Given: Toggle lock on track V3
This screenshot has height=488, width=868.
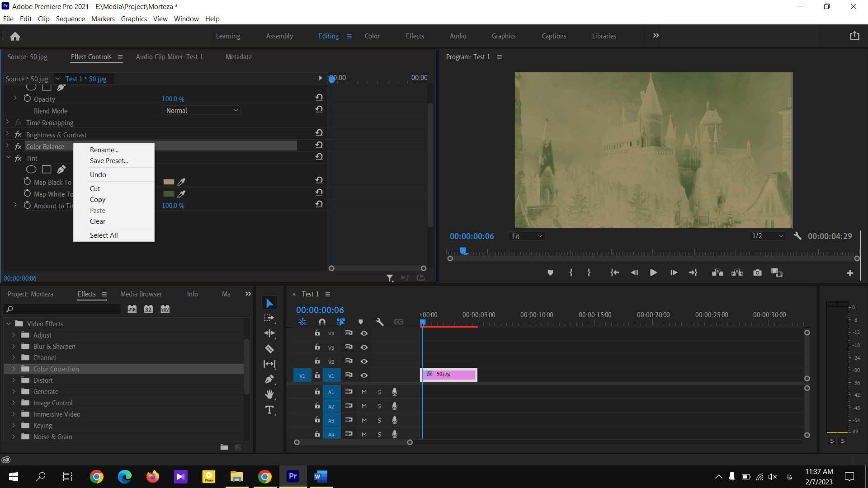Looking at the screenshot, I should click(317, 347).
